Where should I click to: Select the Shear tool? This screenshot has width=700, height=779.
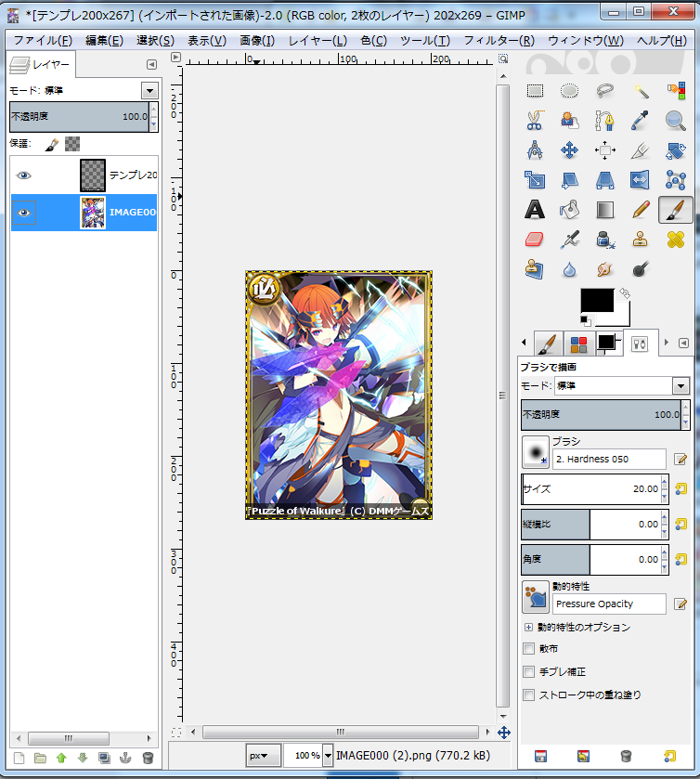569,180
